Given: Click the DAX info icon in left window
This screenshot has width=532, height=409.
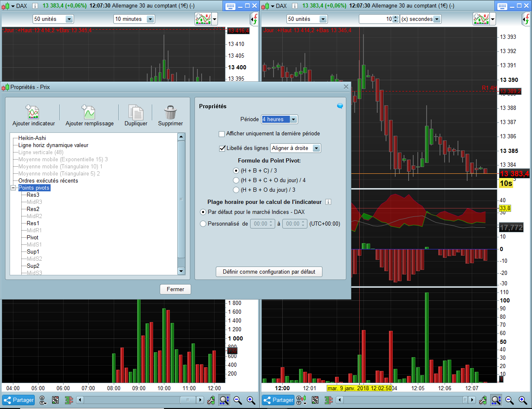Looking at the screenshot, I should [x=35, y=6].
